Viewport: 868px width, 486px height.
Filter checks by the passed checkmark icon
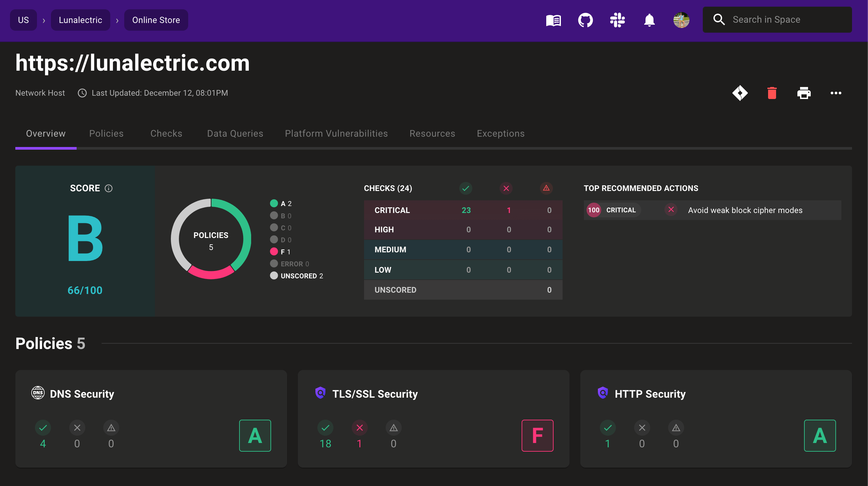[x=466, y=188]
